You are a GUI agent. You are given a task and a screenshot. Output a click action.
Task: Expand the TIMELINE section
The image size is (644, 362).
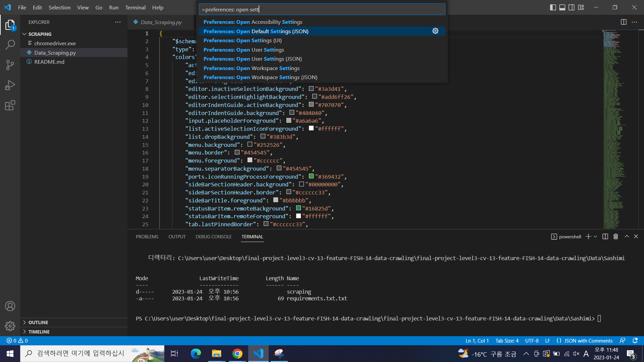point(39,332)
